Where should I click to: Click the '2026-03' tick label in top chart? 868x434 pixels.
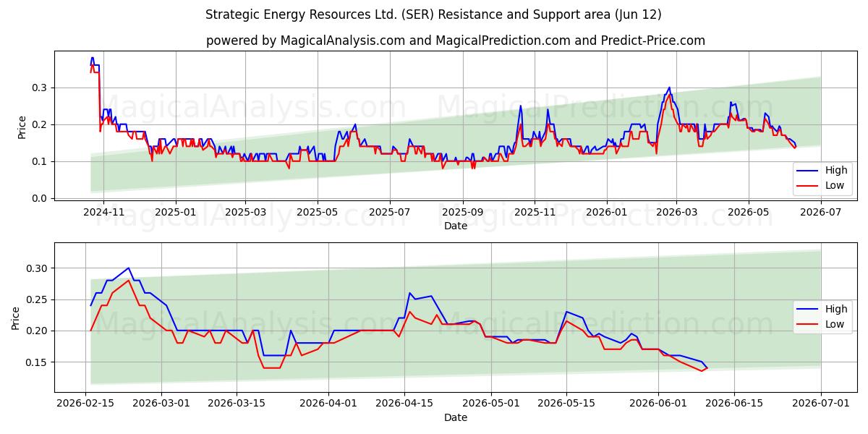tap(676, 212)
